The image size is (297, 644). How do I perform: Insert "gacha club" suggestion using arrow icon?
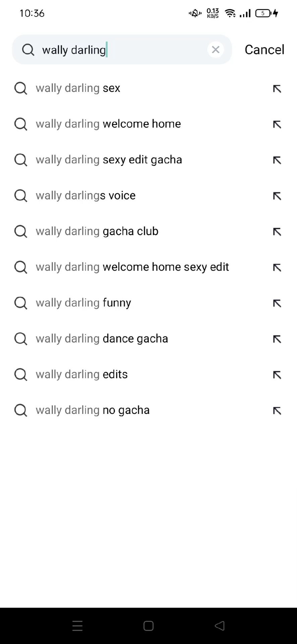point(277,232)
